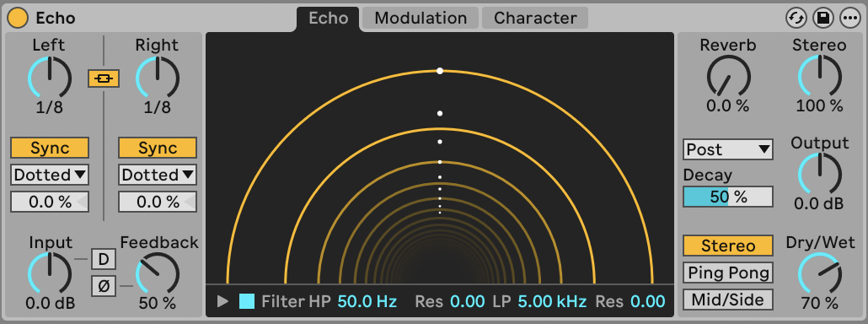
Task: Toggle the Filter on/off square
Action: click(x=247, y=301)
